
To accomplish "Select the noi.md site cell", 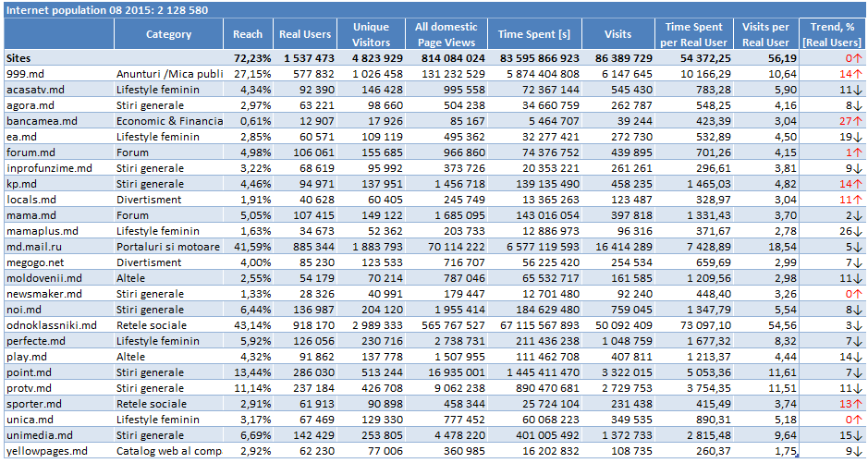I will click(58, 310).
